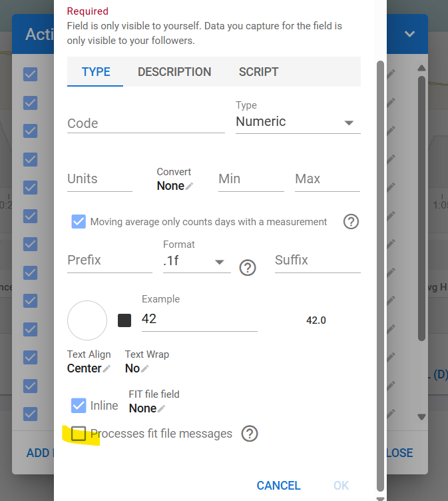Click the Code input field

click(145, 123)
